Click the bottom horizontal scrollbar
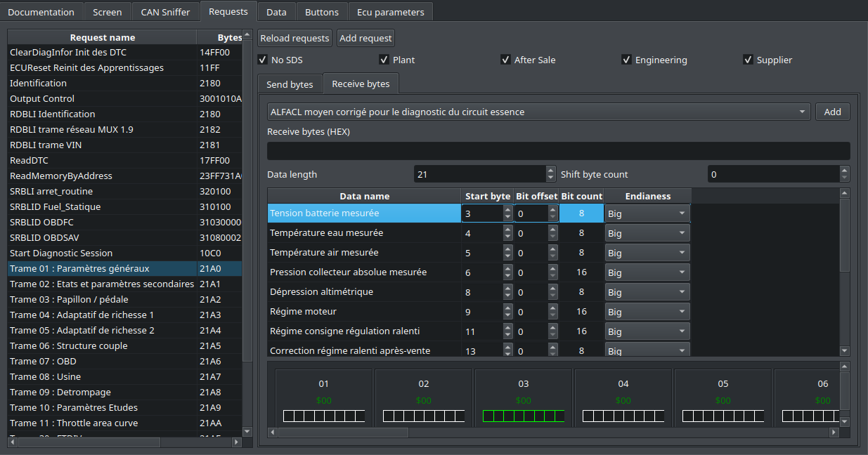The image size is (868, 455). 344,433
